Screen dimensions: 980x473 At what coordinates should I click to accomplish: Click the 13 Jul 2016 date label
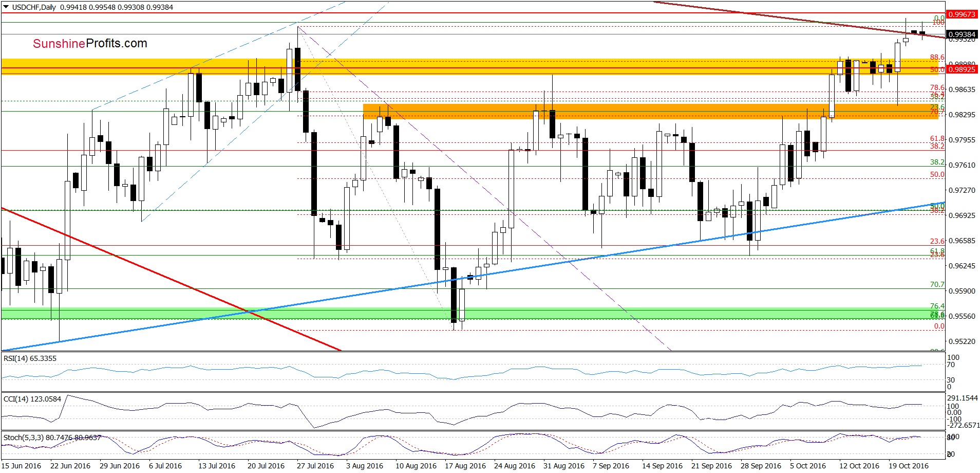pos(217,466)
